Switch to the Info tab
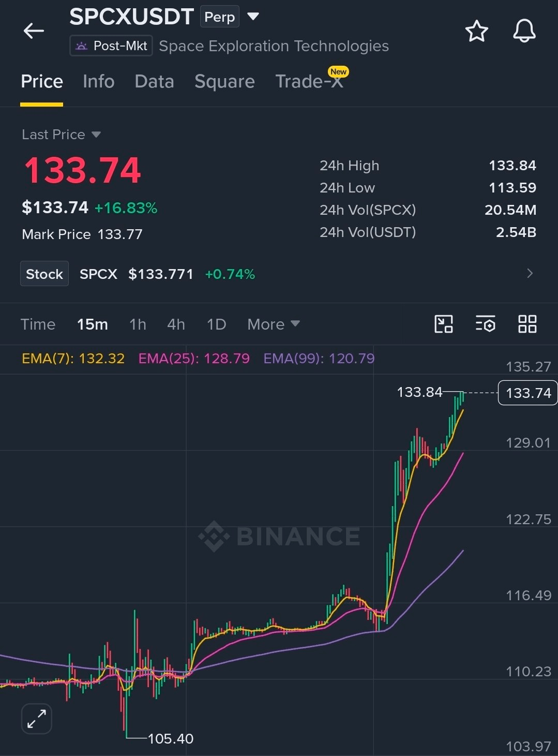The height and width of the screenshot is (756, 558). point(98,82)
